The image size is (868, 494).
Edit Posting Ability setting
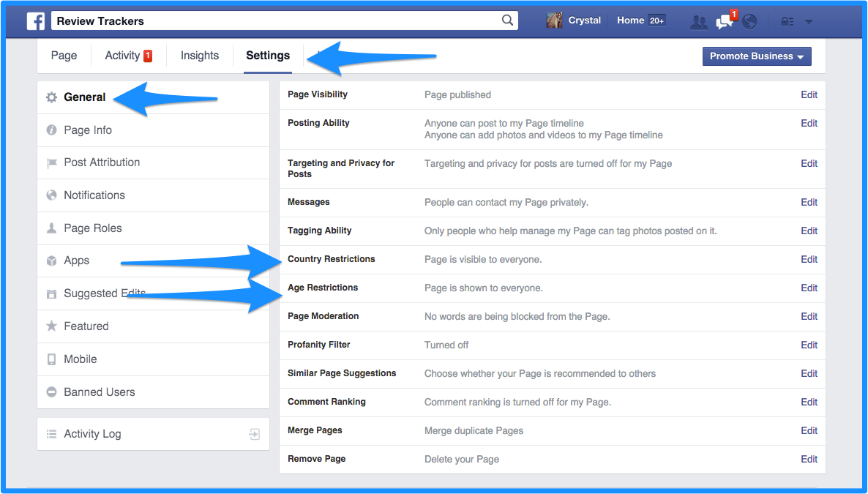[809, 123]
